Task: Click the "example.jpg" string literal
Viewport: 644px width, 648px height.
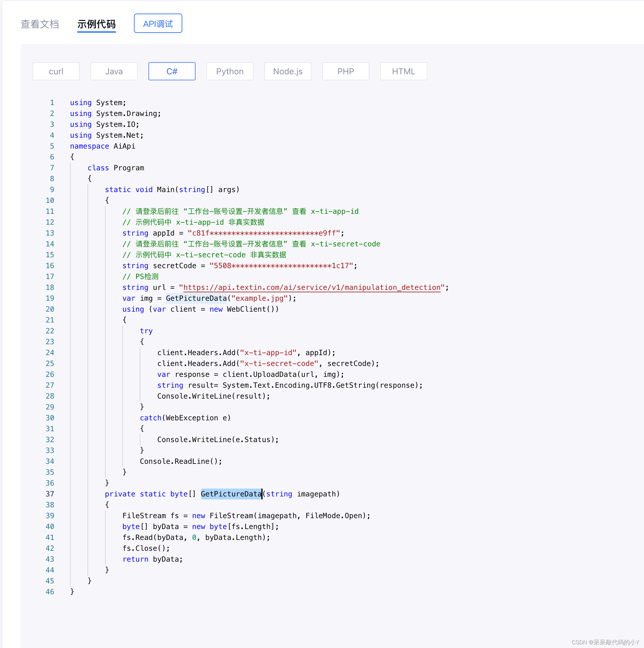Action: pos(260,298)
